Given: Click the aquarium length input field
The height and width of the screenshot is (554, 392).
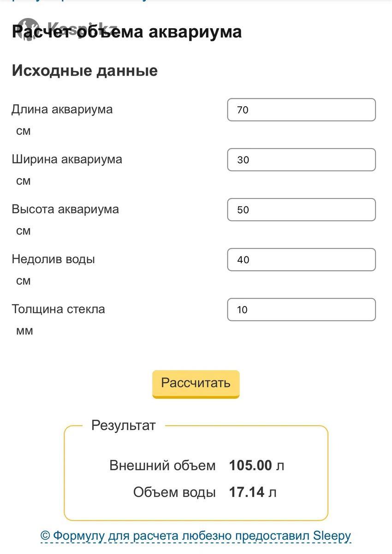Looking at the screenshot, I should (301, 110).
